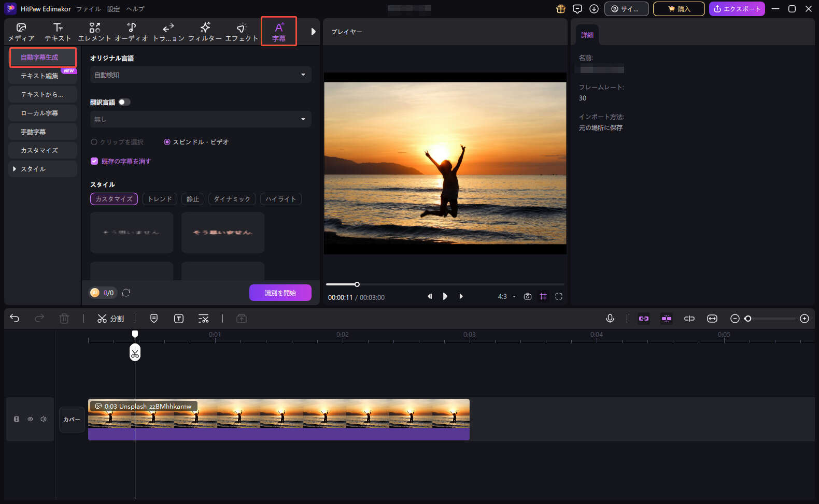Toggle track visibility eye icon
Image resolution: width=819 pixels, height=504 pixels.
click(30, 419)
